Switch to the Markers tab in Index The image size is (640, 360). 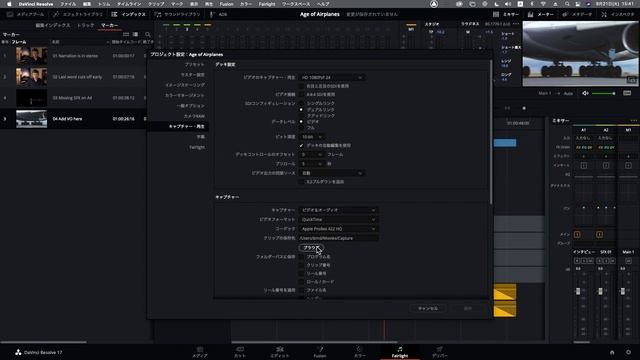109,25
